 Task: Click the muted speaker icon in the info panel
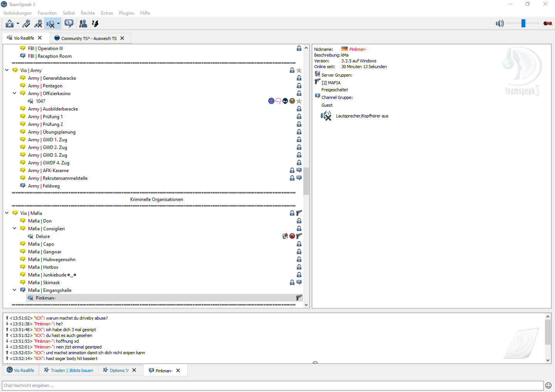[326, 116]
